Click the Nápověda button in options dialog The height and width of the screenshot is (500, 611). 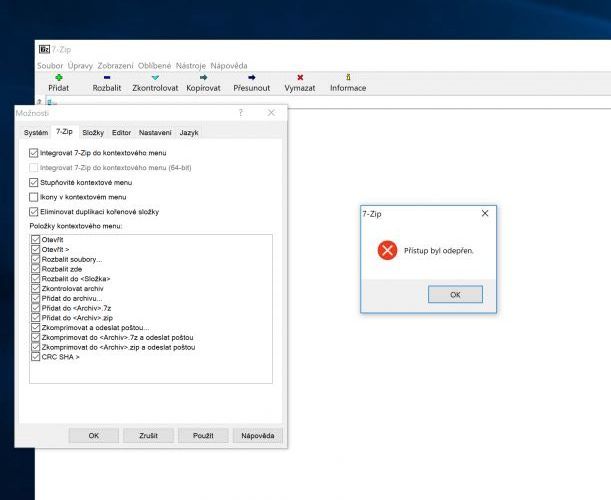258,436
